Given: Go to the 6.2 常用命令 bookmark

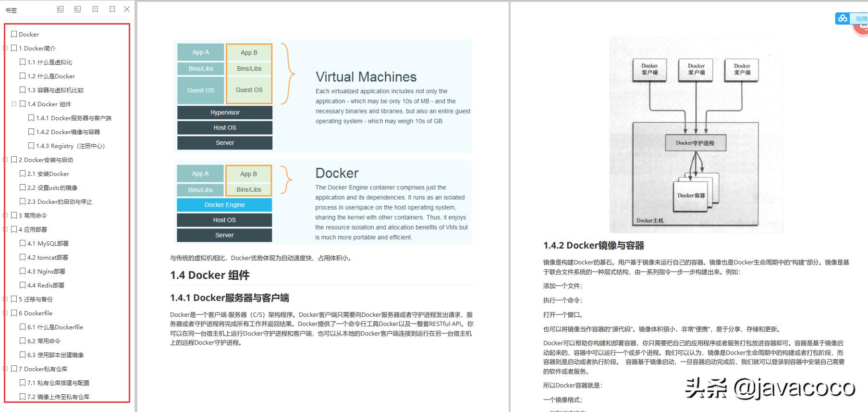Looking at the screenshot, I should click(x=44, y=341).
